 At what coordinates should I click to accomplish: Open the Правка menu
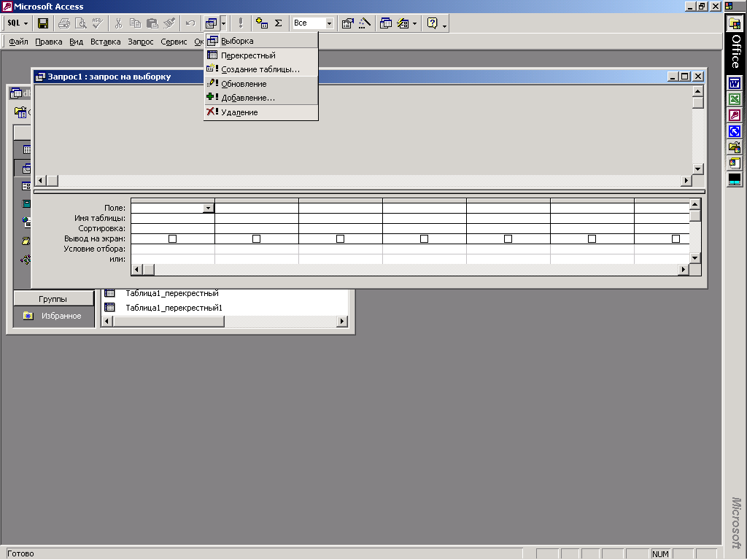[x=49, y=42]
